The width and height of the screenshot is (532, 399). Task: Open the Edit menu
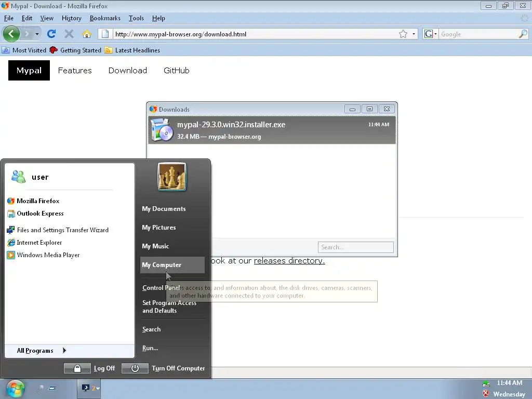[x=27, y=18]
